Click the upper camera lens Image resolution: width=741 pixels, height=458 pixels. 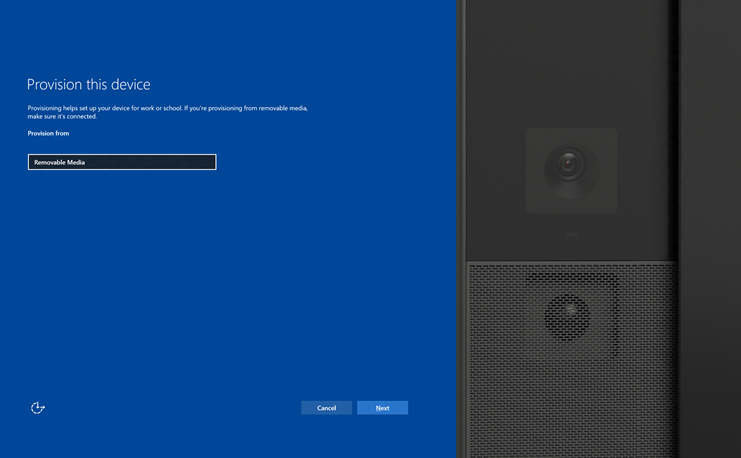570,162
